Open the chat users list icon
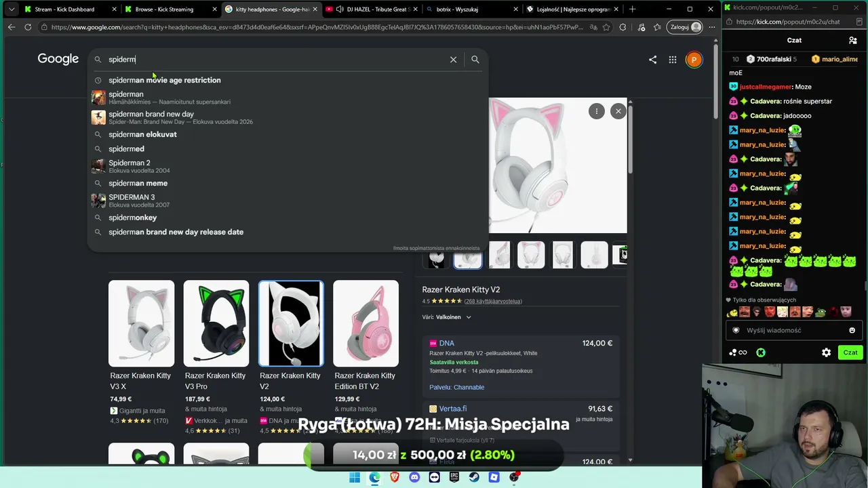Image resolution: width=868 pixels, height=488 pixels. [853, 41]
